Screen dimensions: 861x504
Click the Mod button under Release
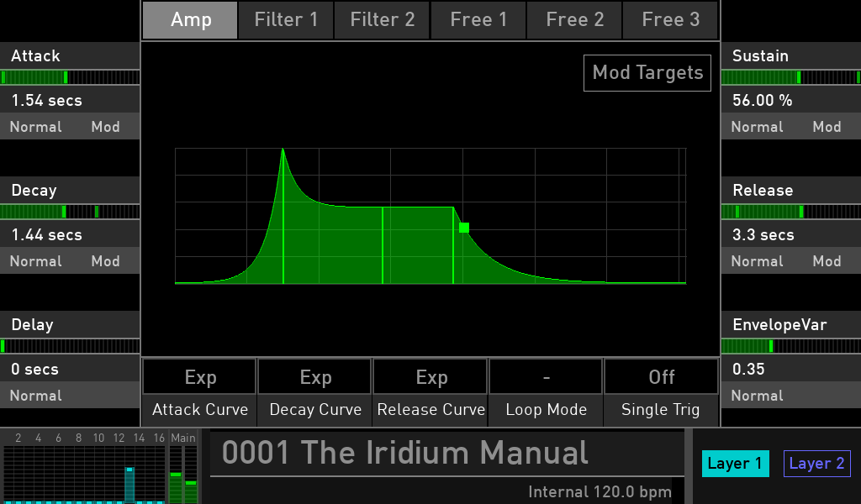[827, 261]
